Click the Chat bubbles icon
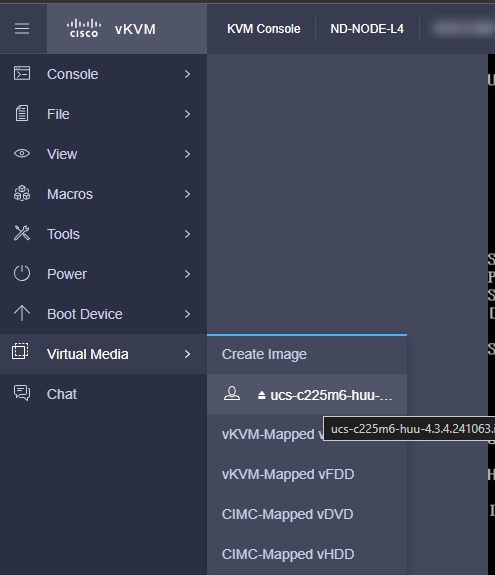 click(22, 393)
